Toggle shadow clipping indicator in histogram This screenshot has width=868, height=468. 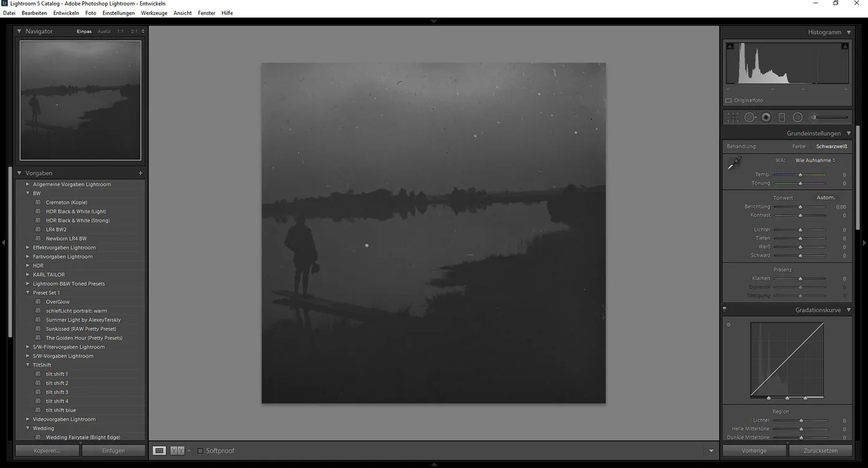tap(730, 46)
